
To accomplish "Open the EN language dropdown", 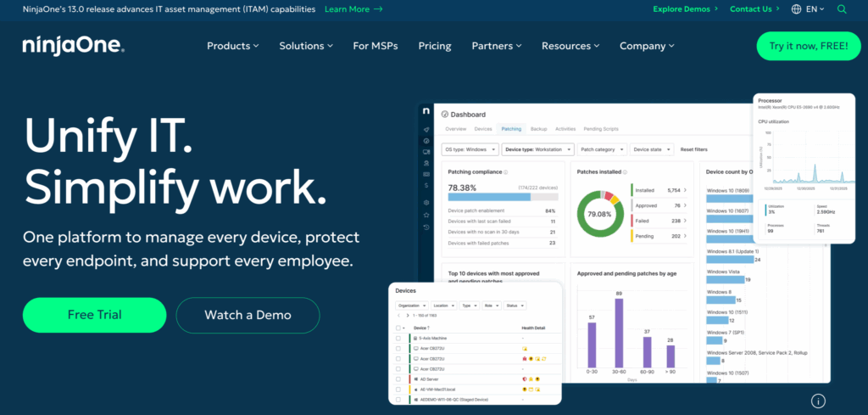I will click(815, 8).
